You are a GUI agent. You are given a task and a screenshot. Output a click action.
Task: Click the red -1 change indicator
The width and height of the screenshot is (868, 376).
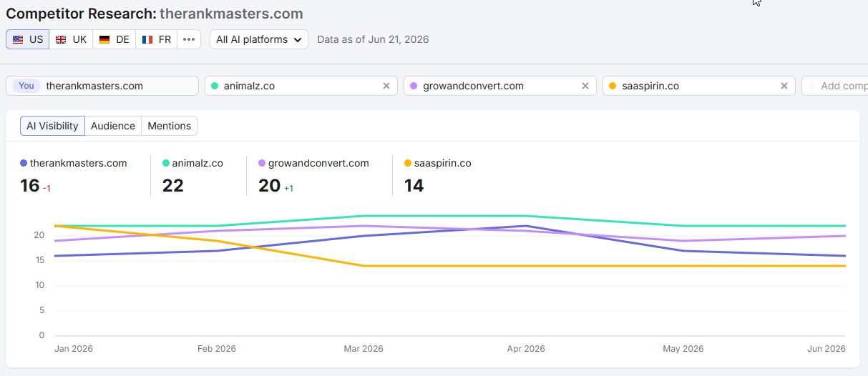coord(47,189)
